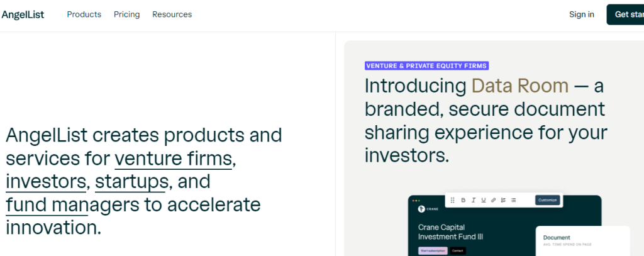Click the Italic icon in the Data Room toolbar
This screenshot has height=256, width=644.
click(x=473, y=200)
